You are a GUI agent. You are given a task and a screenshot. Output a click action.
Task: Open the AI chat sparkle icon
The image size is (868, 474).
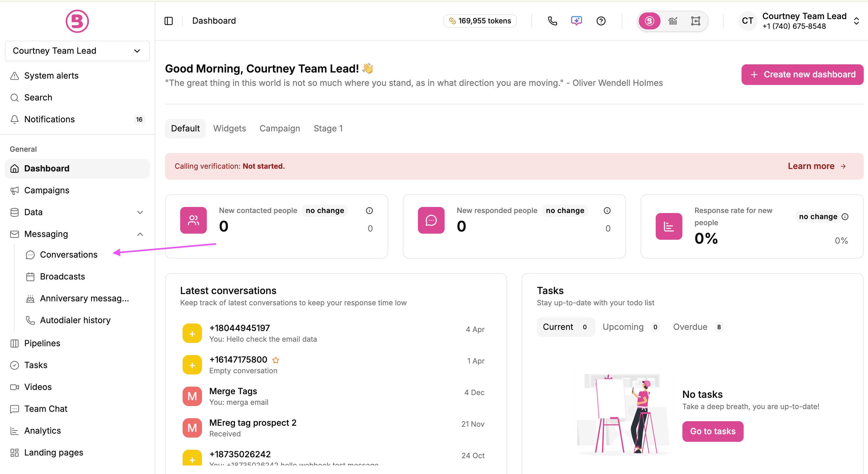pyautogui.click(x=577, y=21)
